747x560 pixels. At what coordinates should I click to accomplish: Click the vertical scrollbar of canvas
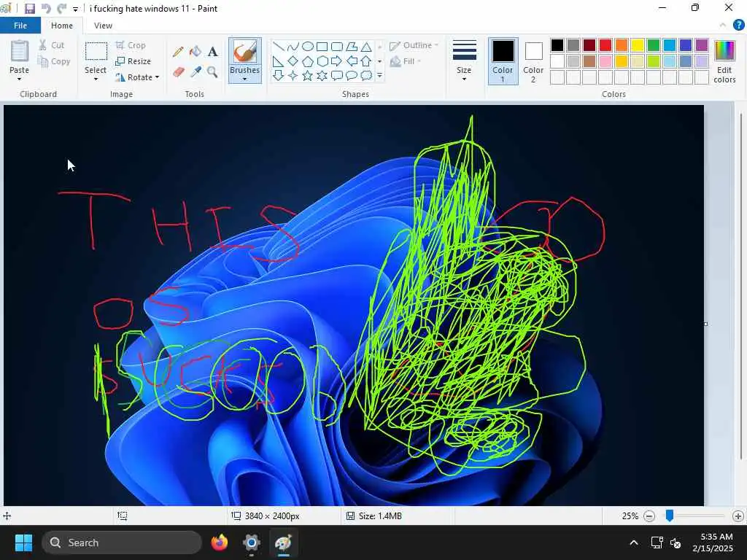(x=741, y=286)
